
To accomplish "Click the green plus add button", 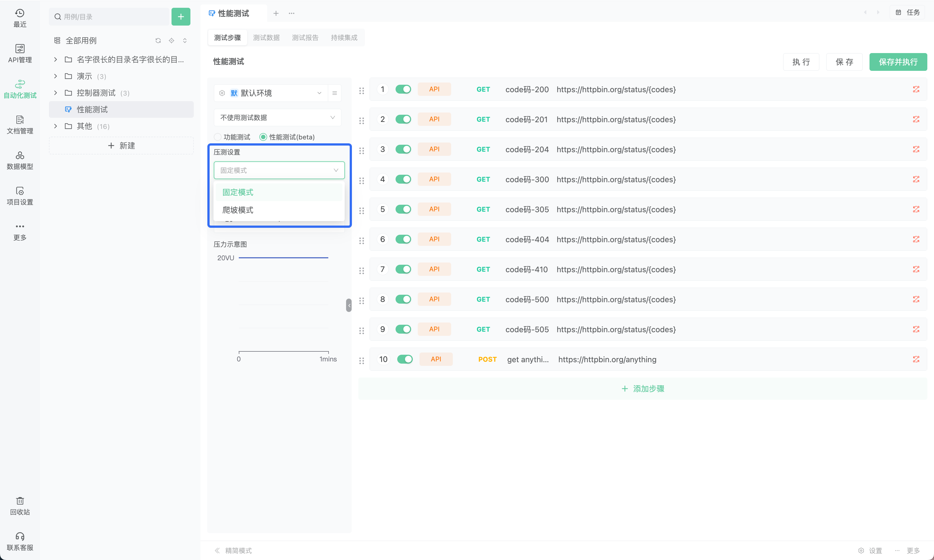I will coord(181,17).
